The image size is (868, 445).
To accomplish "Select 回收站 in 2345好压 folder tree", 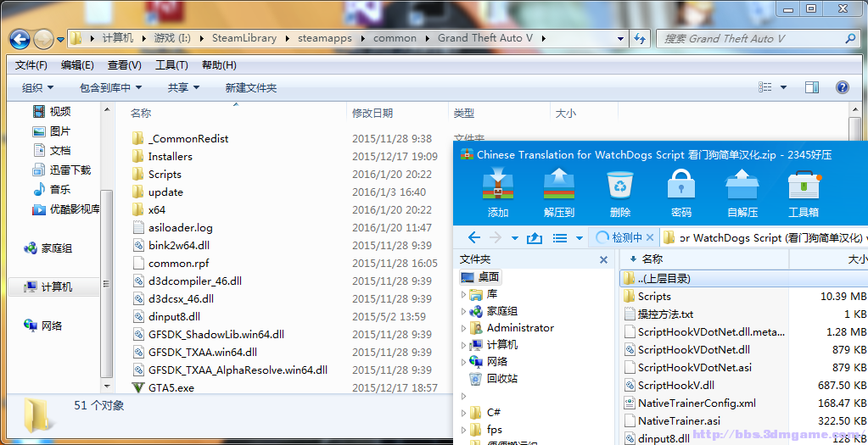I will (x=494, y=379).
